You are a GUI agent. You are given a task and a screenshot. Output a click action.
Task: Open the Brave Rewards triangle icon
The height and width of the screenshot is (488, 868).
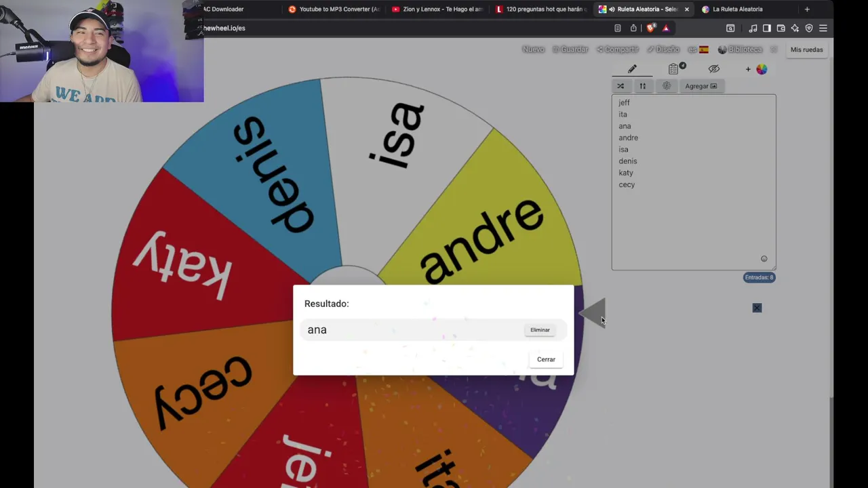pos(666,28)
